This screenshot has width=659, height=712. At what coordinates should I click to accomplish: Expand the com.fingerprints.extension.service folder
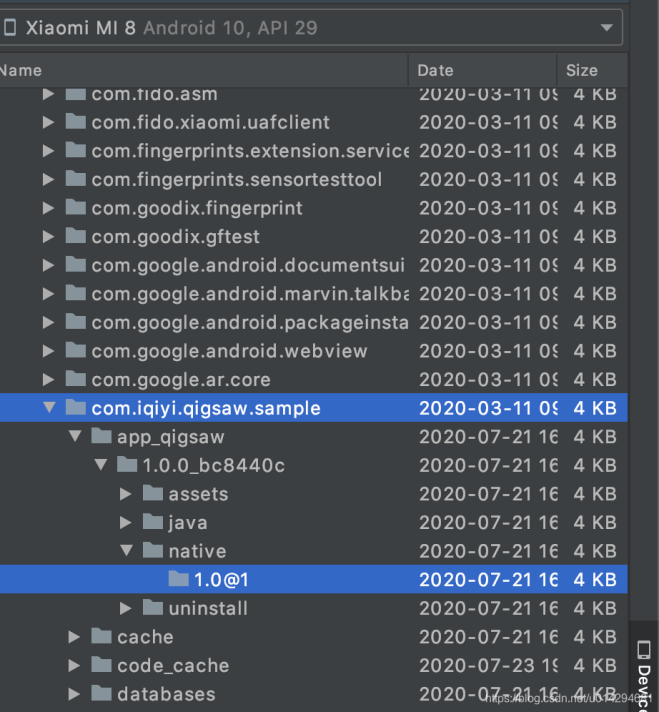[48, 151]
